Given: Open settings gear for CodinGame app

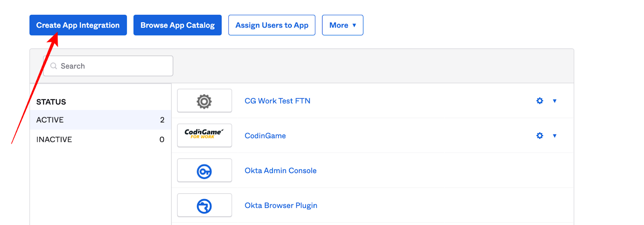Looking at the screenshot, I should pos(540,136).
